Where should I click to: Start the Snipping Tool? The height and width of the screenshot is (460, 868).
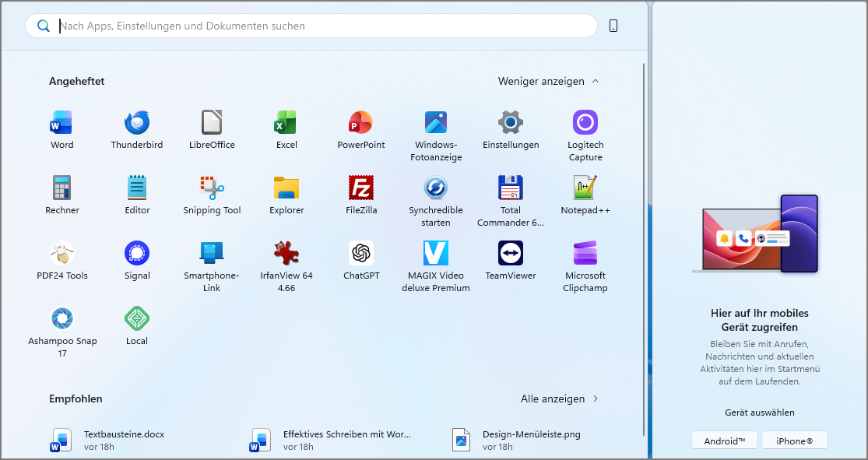(211, 193)
